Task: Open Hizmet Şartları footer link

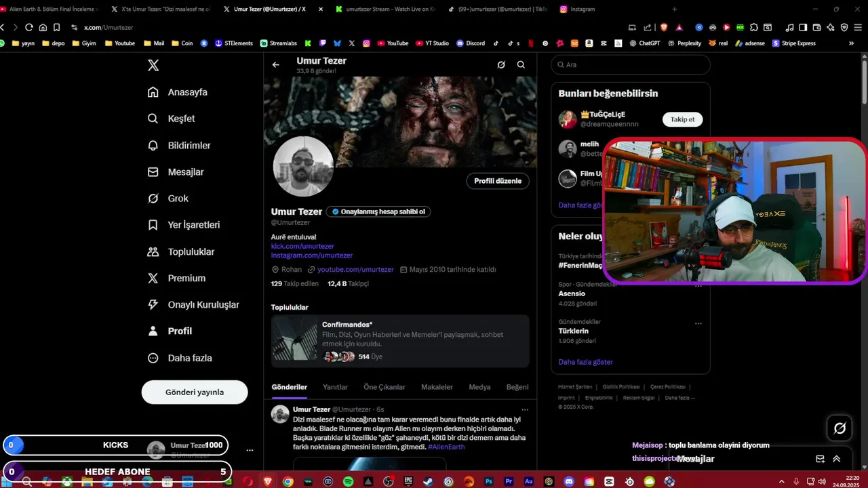Action: pos(574,387)
